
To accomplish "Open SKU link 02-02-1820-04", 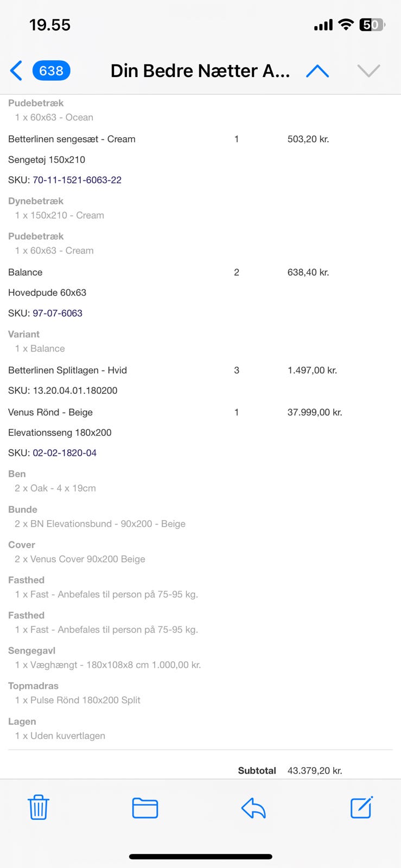I will tap(65, 453).
